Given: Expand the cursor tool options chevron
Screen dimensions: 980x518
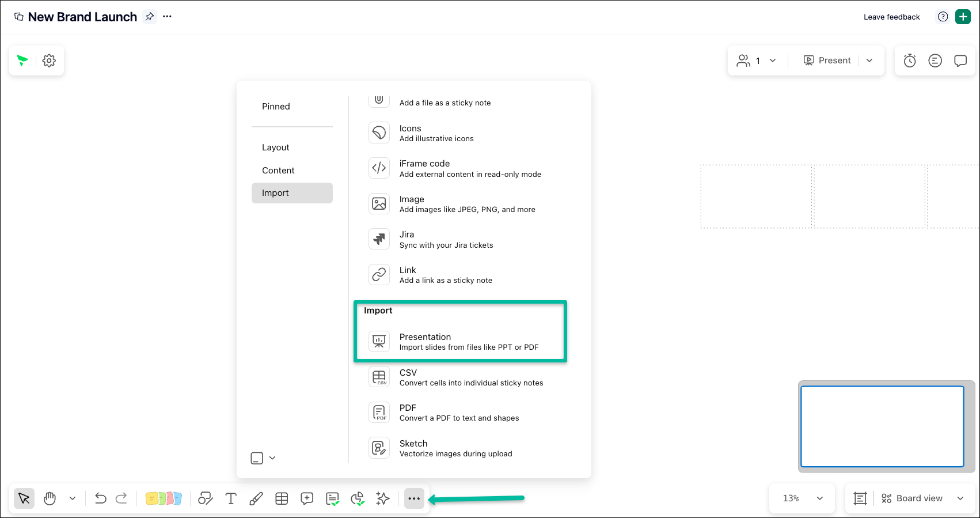Looking at the screenshot, I should (73, 498).
